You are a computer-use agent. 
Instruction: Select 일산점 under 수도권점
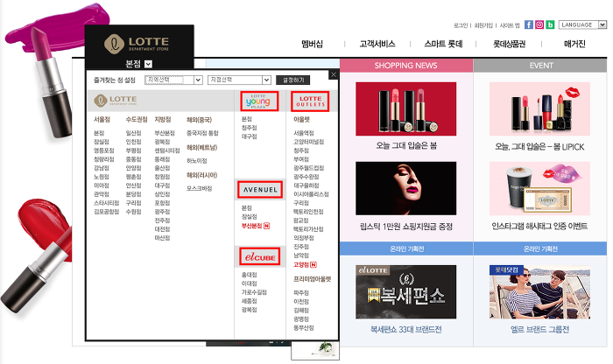133,133
